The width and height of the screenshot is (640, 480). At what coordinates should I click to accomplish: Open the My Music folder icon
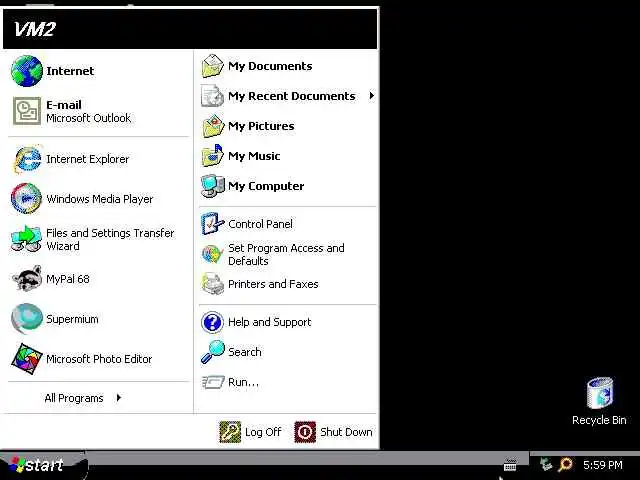pos(213,156)
